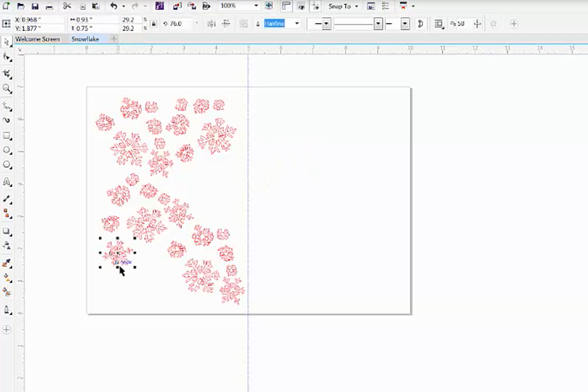Toggle the show rulers button
The width and height of the screenshot is (588, 392).
point(287,6)
